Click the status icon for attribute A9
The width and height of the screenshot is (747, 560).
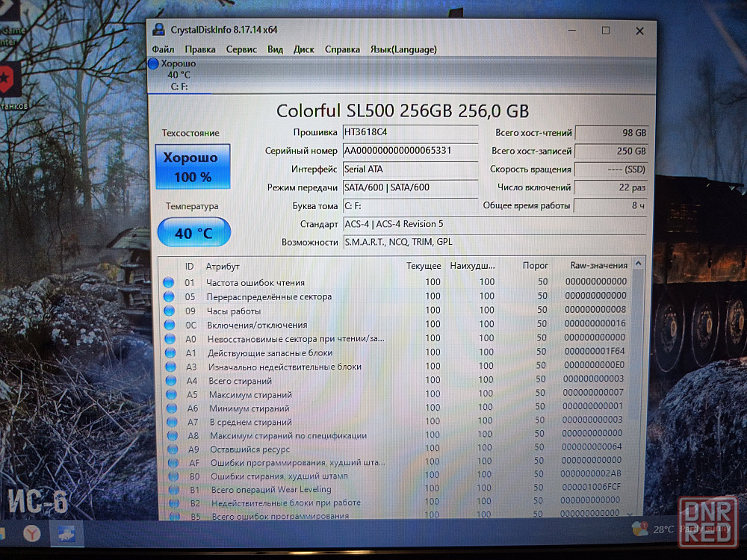pos(173,449)
